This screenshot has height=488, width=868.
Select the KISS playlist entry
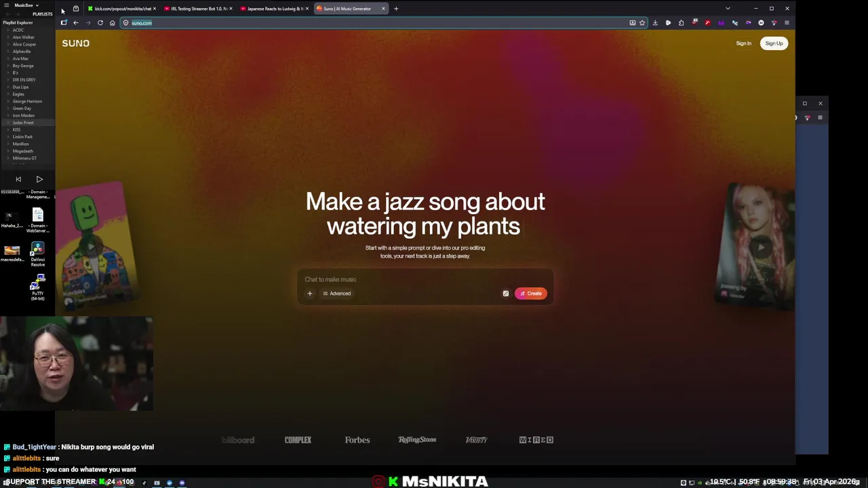(16, 129)
